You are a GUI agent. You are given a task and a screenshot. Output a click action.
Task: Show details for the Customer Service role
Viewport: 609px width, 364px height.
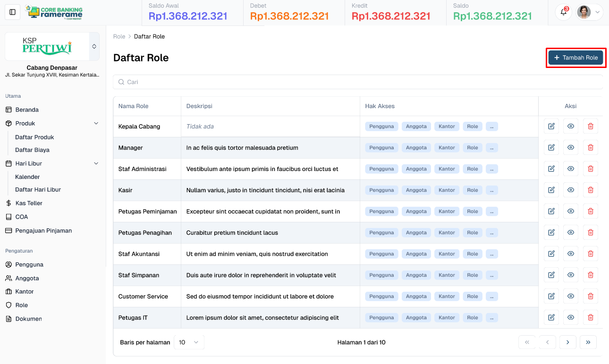point(571,296)
